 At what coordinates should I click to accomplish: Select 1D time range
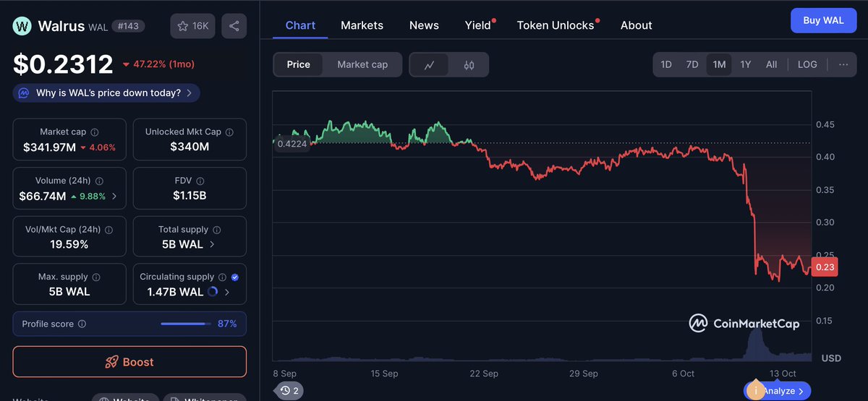[666, 64]
